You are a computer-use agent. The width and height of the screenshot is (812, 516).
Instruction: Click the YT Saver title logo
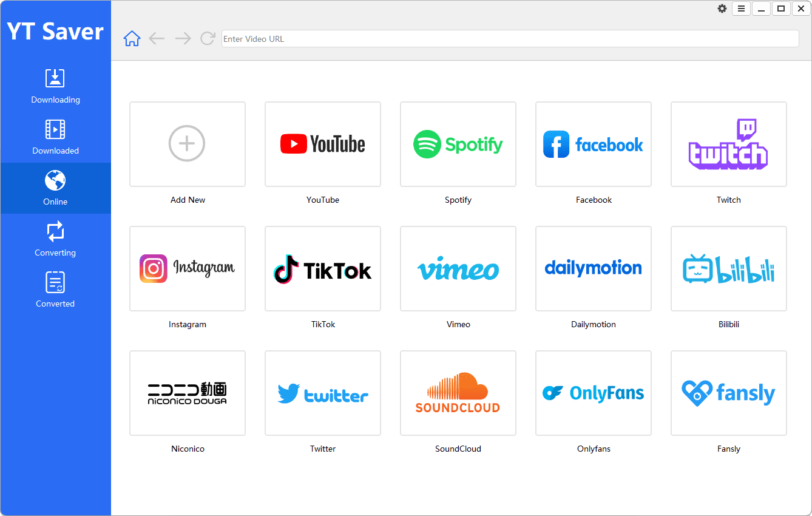pos(55,32)
